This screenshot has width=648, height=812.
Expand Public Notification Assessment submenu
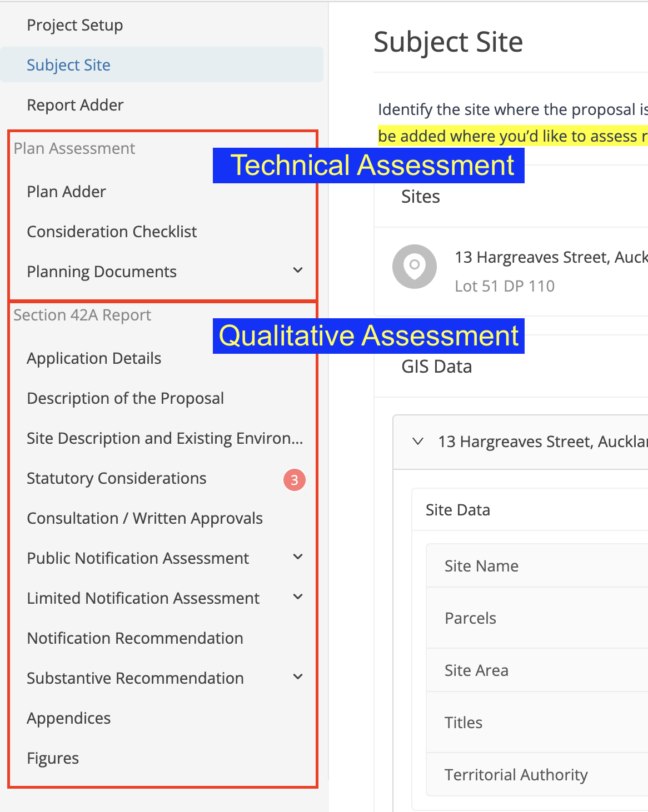click(x=298, y=557)
